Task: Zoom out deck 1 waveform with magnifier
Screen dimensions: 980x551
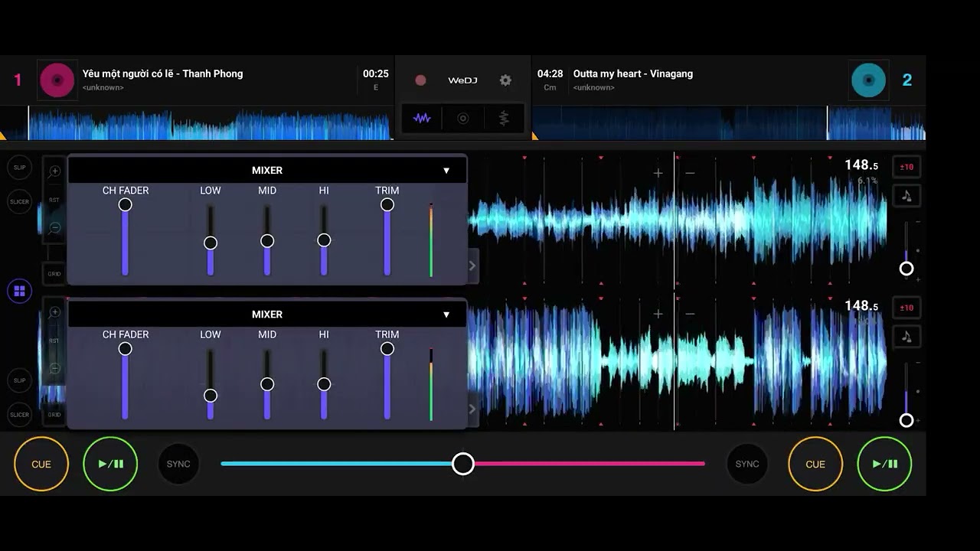Action: point(54,227)
